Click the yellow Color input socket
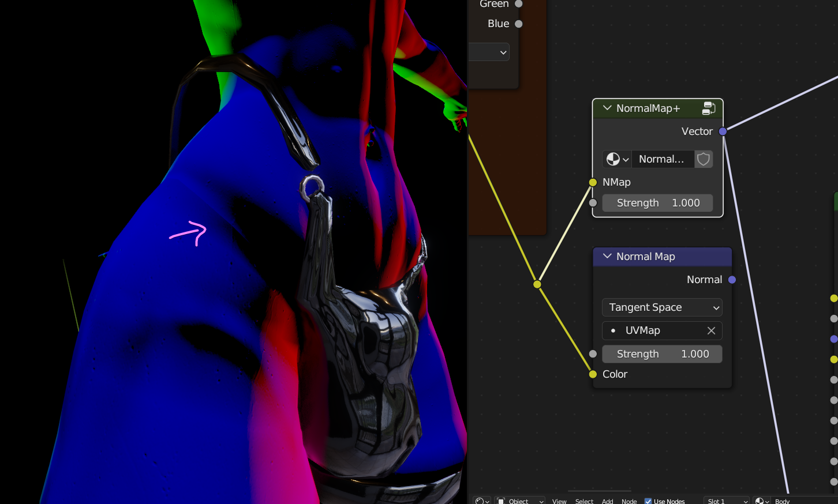Image resolution: width=838 pixels, height=504 pixels. point(593,374)
